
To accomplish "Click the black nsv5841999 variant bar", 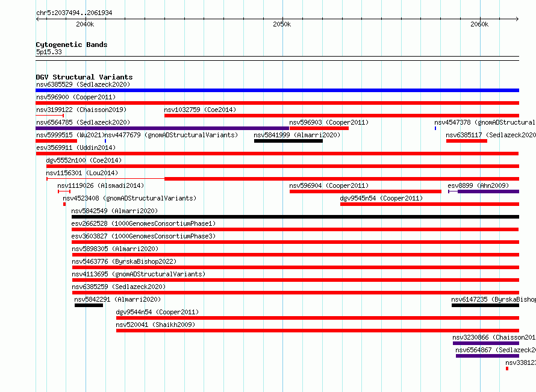I will pyautogui.click(x=288, y=141).
